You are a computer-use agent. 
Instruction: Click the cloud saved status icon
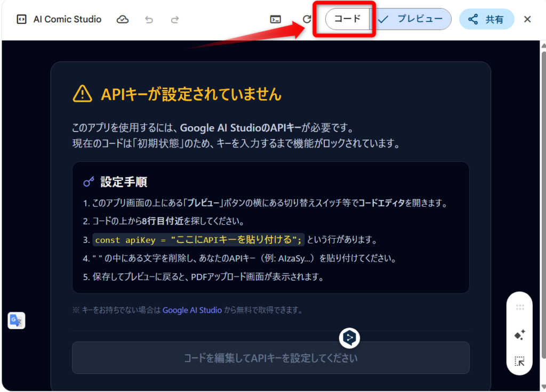pyautogui.click(x=123, y=20)
